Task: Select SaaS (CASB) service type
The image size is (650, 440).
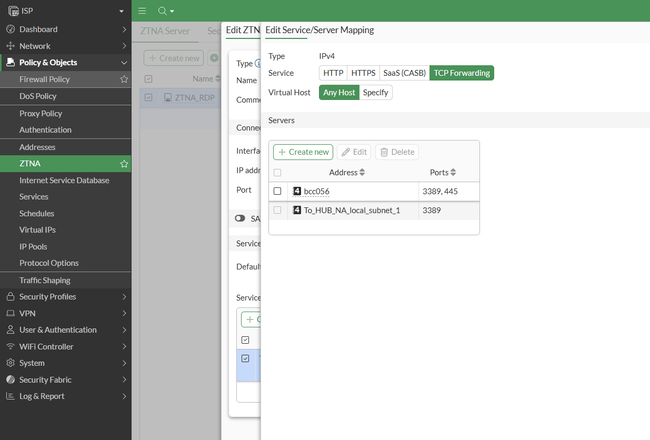Action: [405, 73]
